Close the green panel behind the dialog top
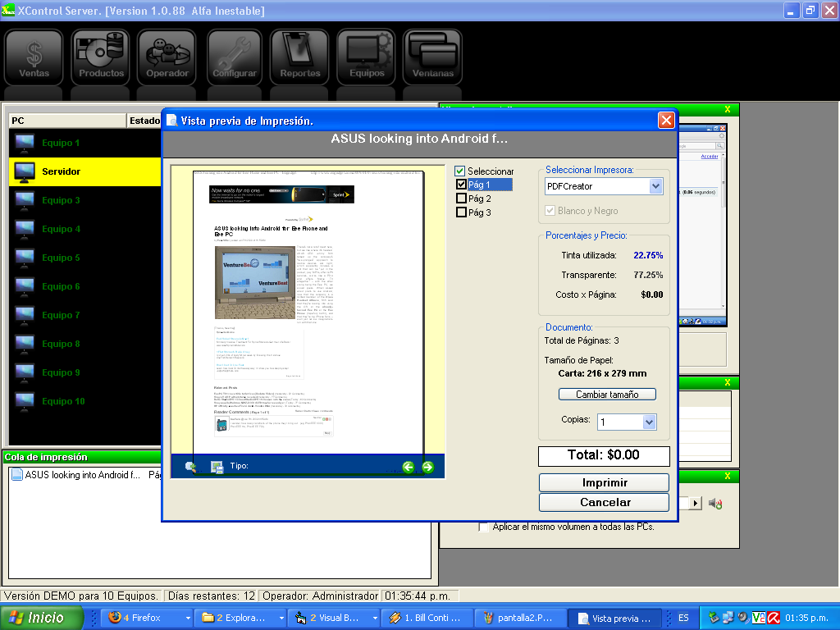Image resolution: width=840 pixels, height=630 pixels. 728,109
